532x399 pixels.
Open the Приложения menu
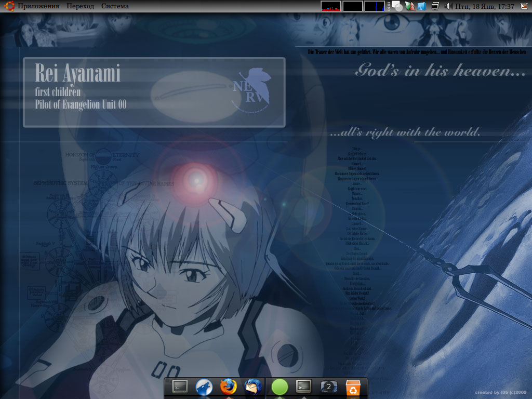(x=38, y=6)
